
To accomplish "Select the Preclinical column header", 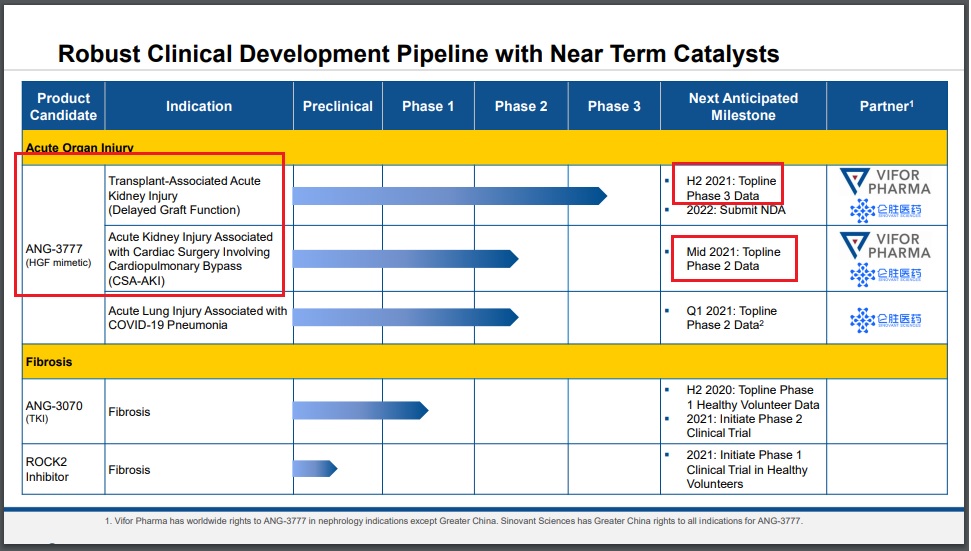I will click(x=338, y=106).
